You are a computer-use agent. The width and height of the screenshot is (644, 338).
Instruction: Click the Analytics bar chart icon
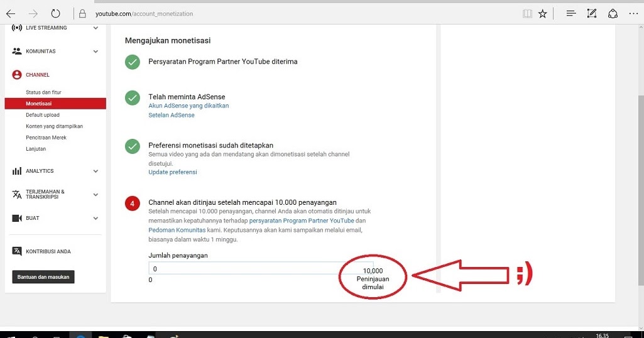tap(17, 171)
